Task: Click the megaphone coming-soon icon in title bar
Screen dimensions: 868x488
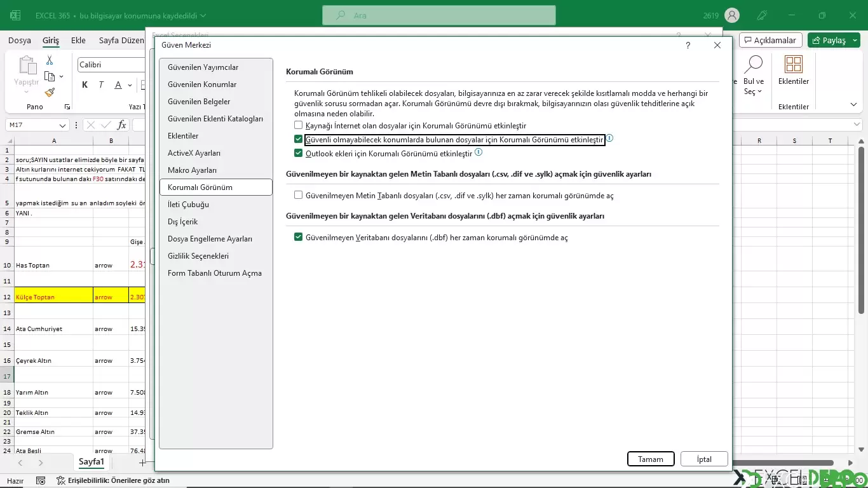Action: click(x=763, y=15)
